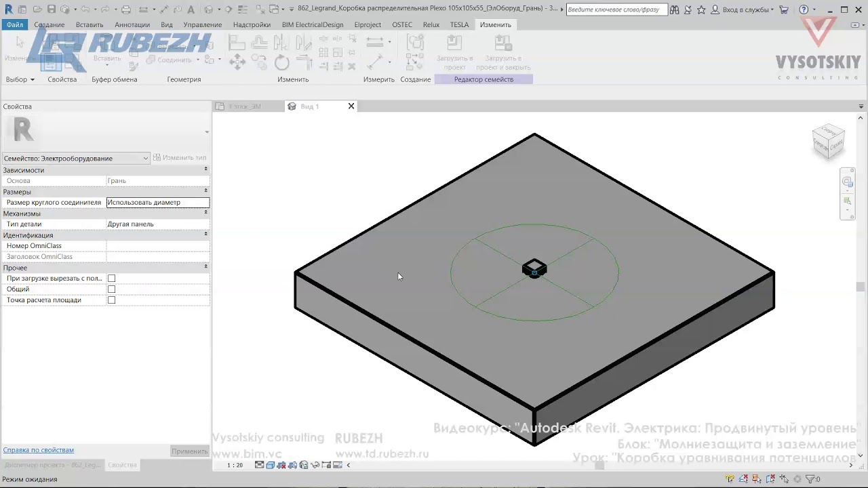Viewport: 868px width, 488px height.
Task: Click the Revit application logo button
Action: point(9,9)
